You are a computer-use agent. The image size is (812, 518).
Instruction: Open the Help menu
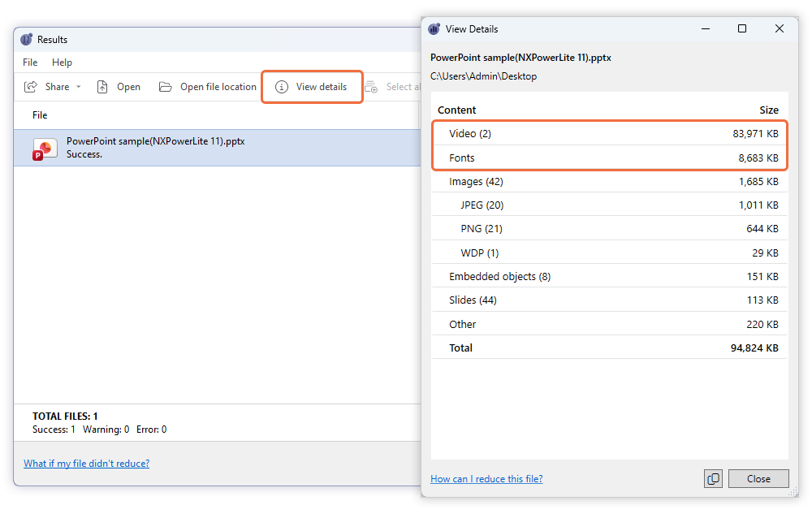62,63
